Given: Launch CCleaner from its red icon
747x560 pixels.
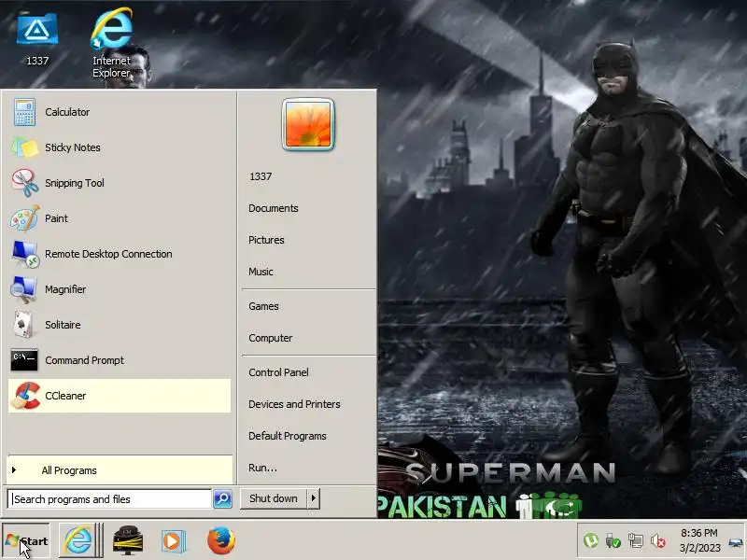Looking at the screenshot, I should (x=25, y=396).
